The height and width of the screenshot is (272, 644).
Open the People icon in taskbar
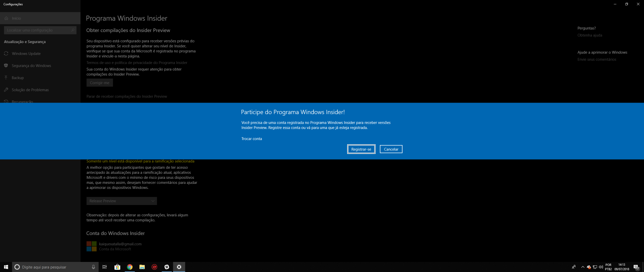(574, 267)
